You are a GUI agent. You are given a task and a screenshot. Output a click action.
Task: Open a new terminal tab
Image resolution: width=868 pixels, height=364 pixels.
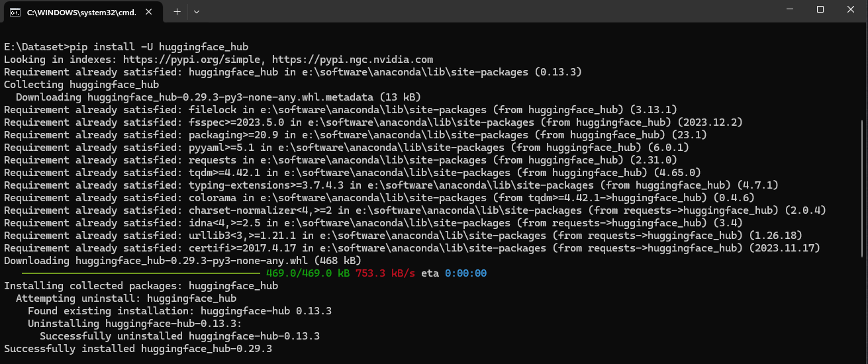(x=177, y=12)
